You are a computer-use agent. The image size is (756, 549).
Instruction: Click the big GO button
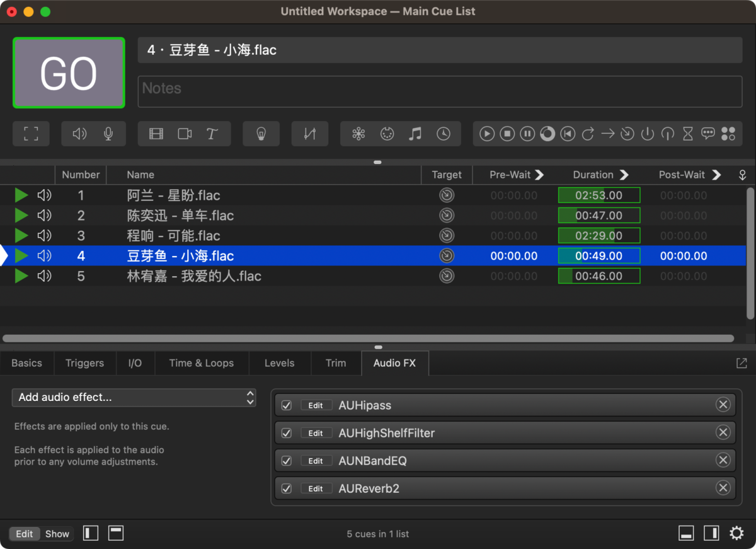[x=69, y=73]
